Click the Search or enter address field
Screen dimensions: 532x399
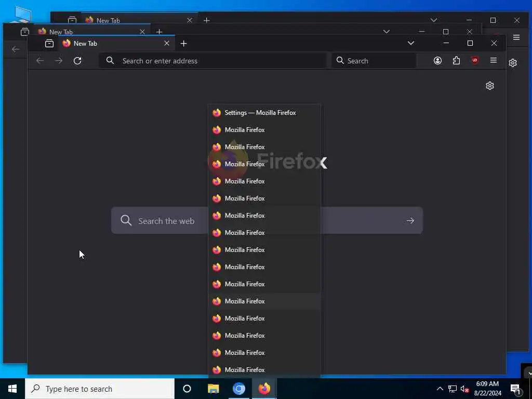pos(213,61)
